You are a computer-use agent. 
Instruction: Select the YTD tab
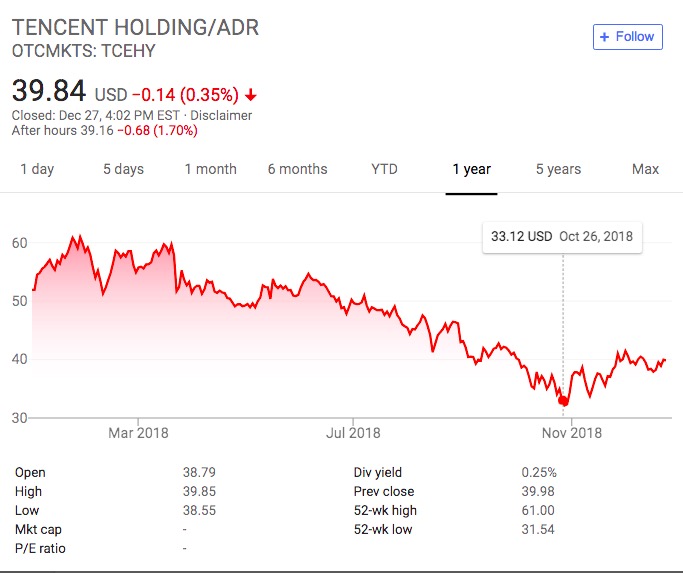384,169
